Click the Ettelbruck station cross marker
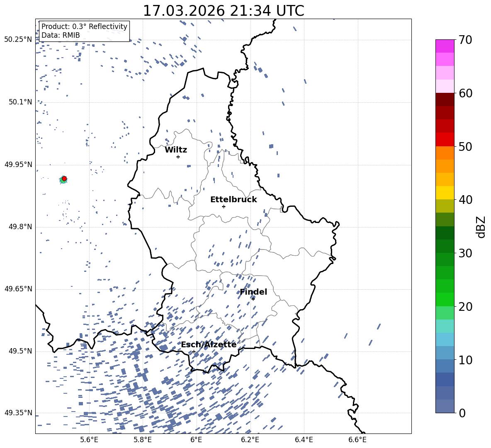The image size is (491, 448). tap(224, 206)
